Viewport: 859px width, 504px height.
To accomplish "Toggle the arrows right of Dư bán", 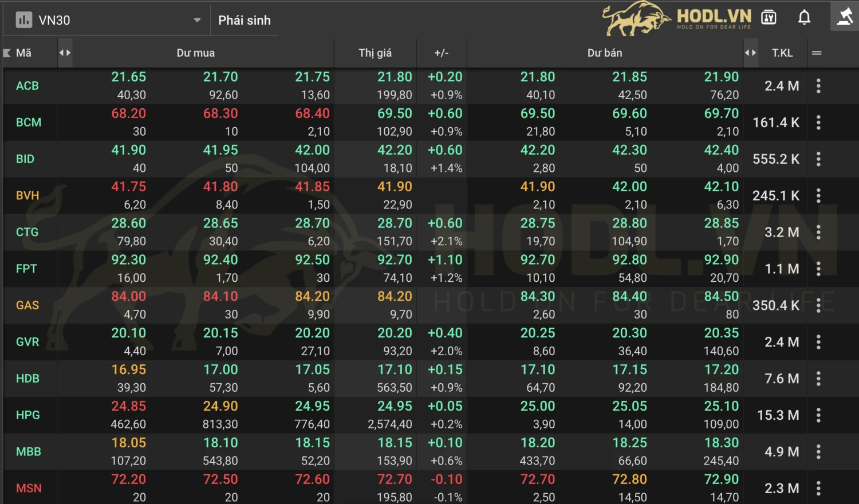I will click(x=750, y=53).
